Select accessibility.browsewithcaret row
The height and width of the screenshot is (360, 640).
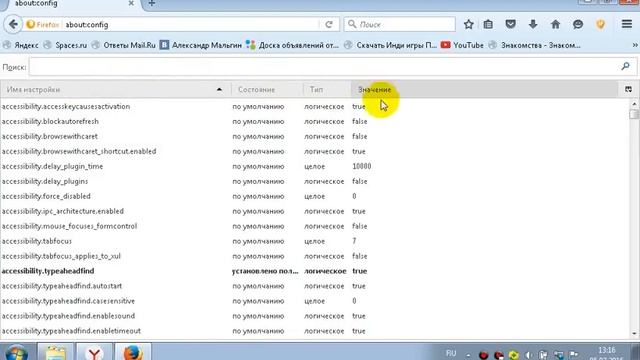coord(314,136)
